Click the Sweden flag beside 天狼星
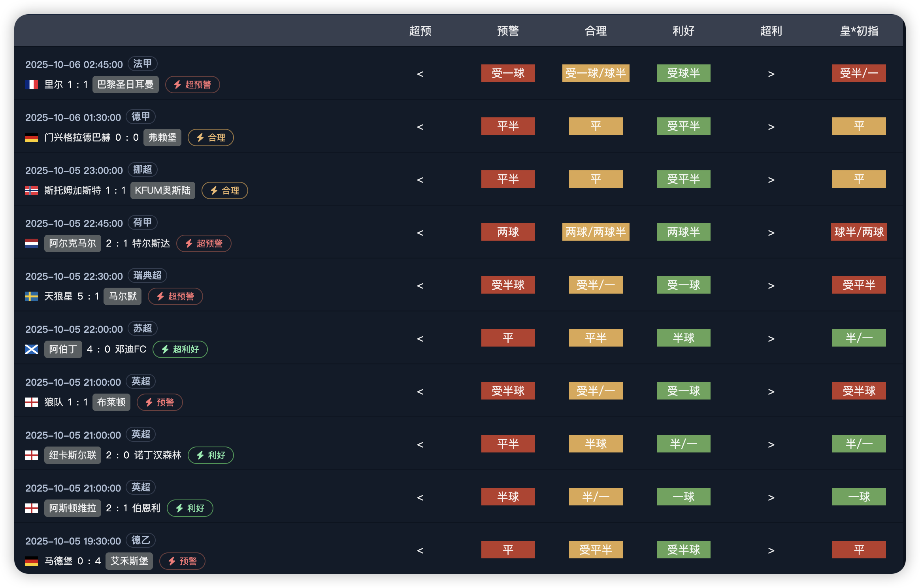 pos(32,296)
